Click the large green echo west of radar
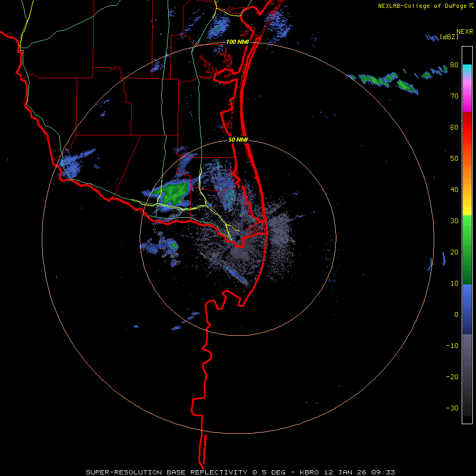Image resolution: width=476 pixels, height=476 pixels. click(173, 193)
